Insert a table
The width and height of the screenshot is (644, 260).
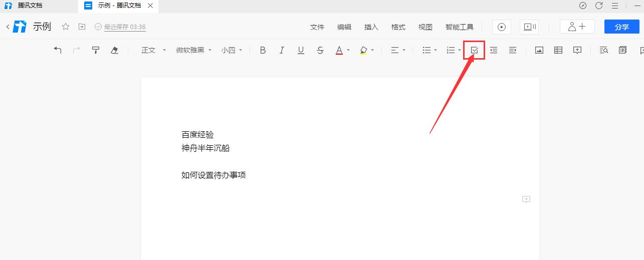click(558, 50)
